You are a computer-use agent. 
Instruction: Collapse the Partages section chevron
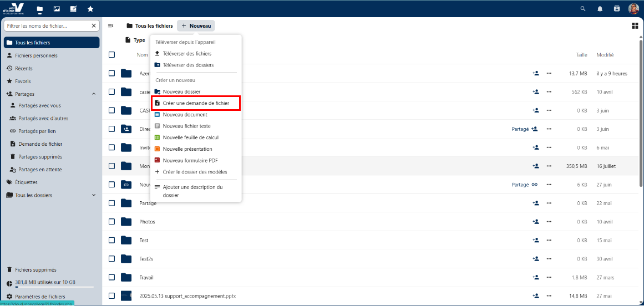tap(93, 94)
